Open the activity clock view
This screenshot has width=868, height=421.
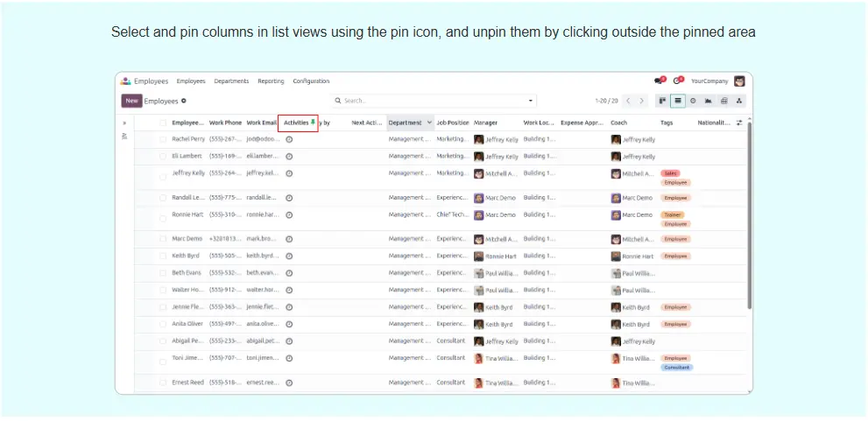pos(693,101)
